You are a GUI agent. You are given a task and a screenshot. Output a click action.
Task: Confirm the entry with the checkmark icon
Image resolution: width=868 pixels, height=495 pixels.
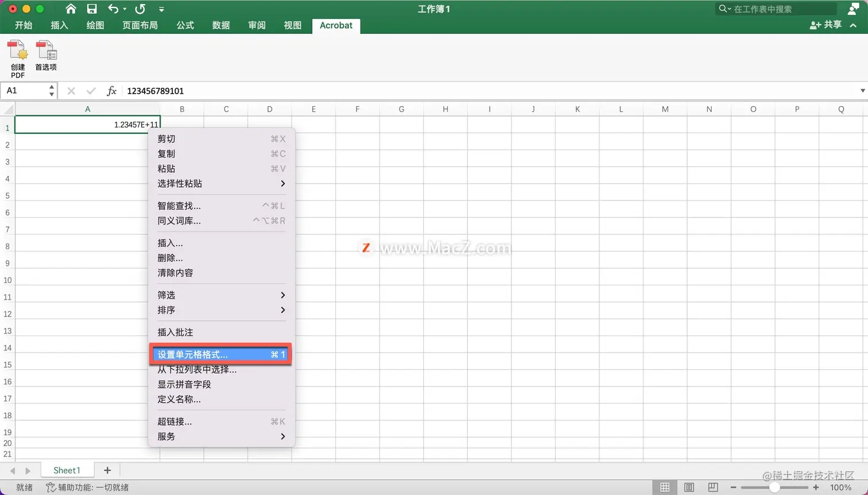click(91, 91)
